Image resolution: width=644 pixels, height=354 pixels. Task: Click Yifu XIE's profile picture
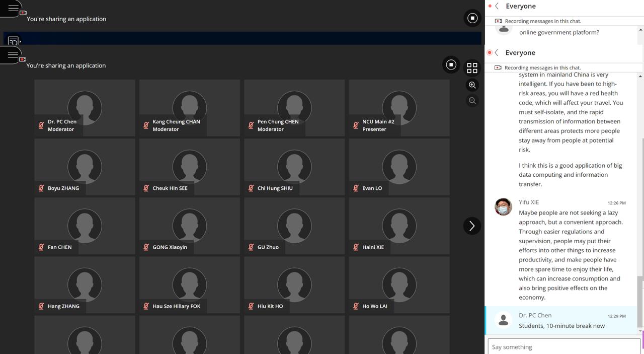point(503,207)
